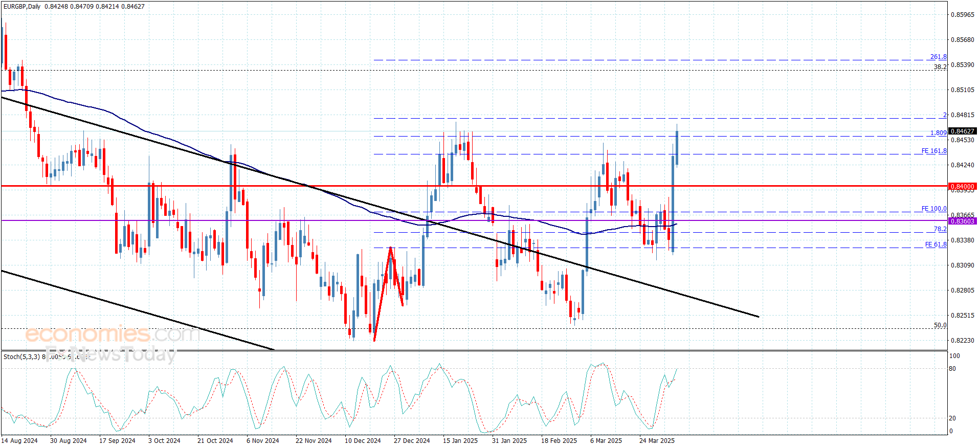This screenshot has height=447, width=980.
Task: Click the 0.85965 top price axis label
Action: (x=962, y=15)
